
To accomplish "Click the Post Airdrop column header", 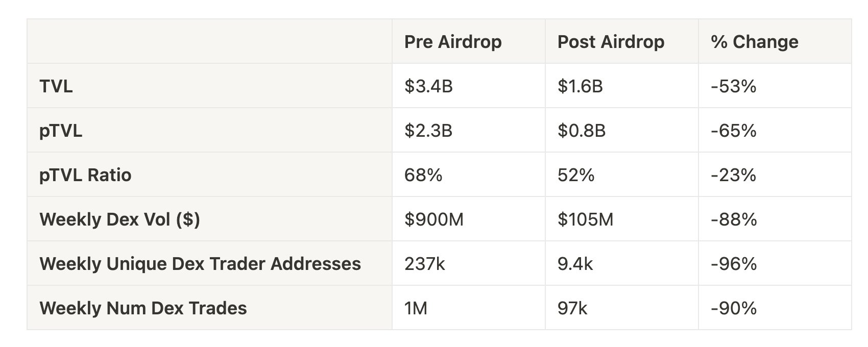I will [611, 42].
